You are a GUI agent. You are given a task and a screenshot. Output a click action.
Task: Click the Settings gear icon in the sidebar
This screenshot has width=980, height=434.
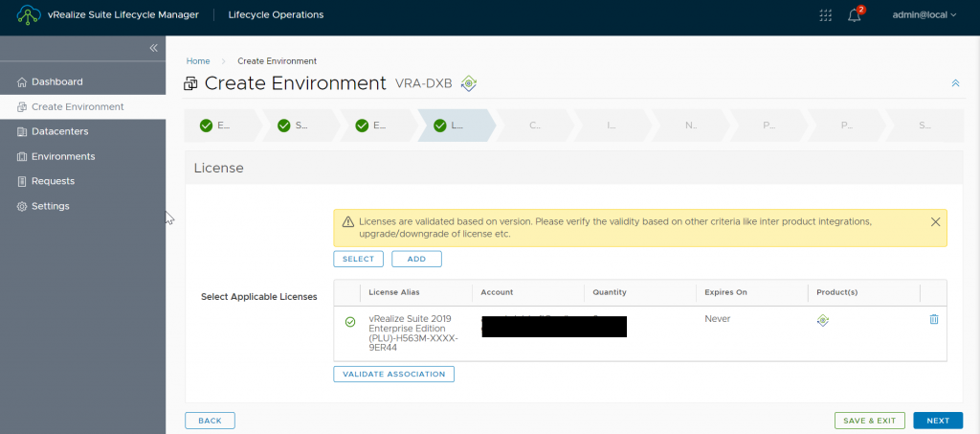click(22, 206)
